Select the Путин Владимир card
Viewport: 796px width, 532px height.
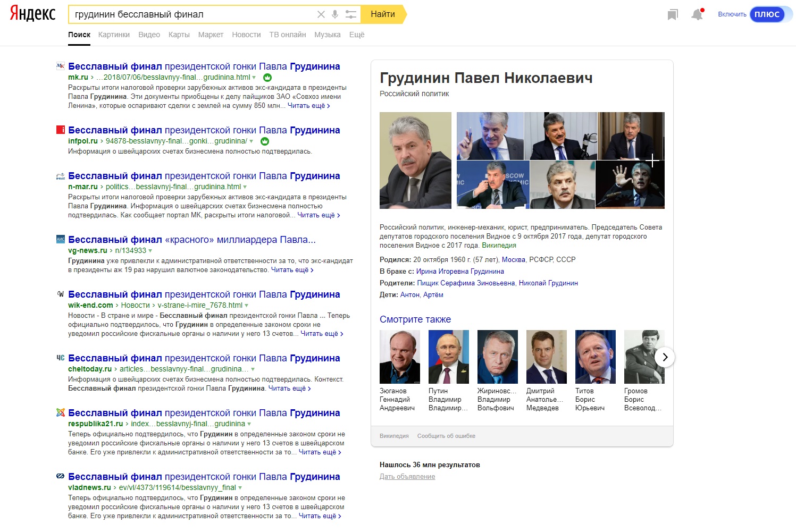coord(448,371)
